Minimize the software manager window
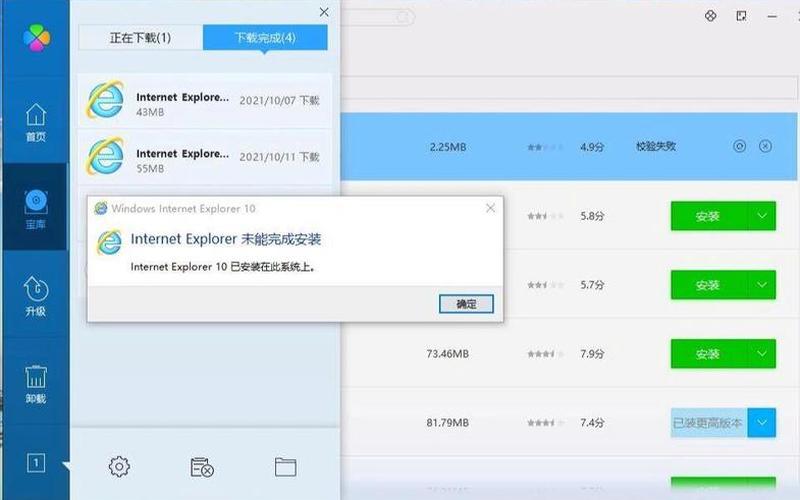Image resolution: width=800 pixels, height=500 pixels. click(772, 16)
